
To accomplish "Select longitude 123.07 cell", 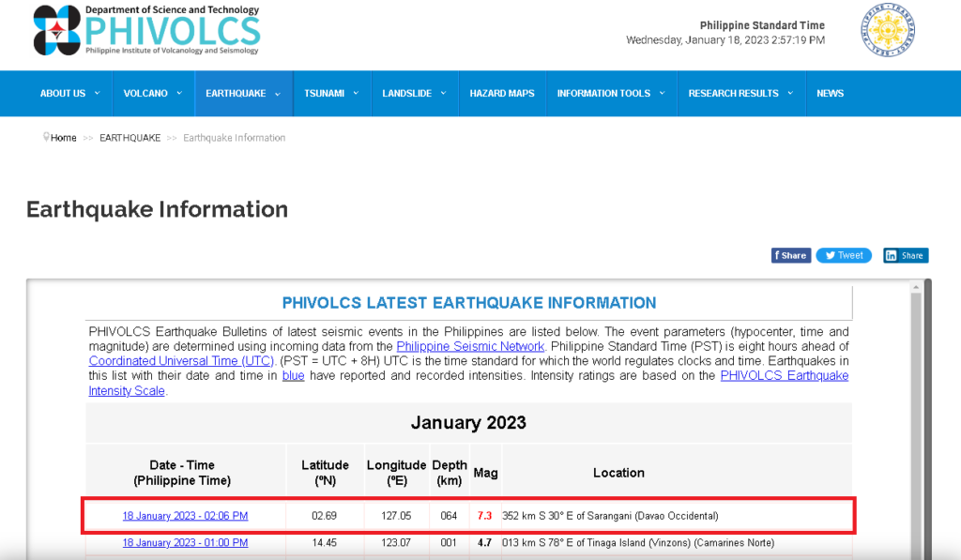I will 396,543.
